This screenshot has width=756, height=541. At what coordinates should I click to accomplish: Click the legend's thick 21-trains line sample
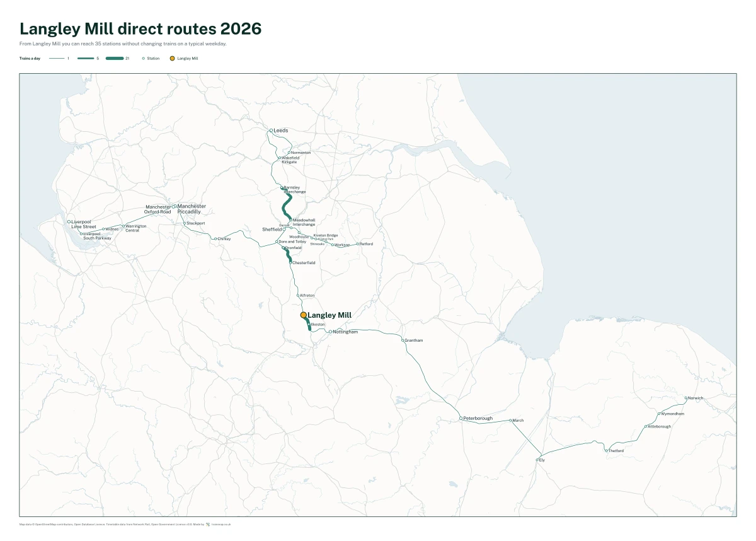click(x=115, y=58)
